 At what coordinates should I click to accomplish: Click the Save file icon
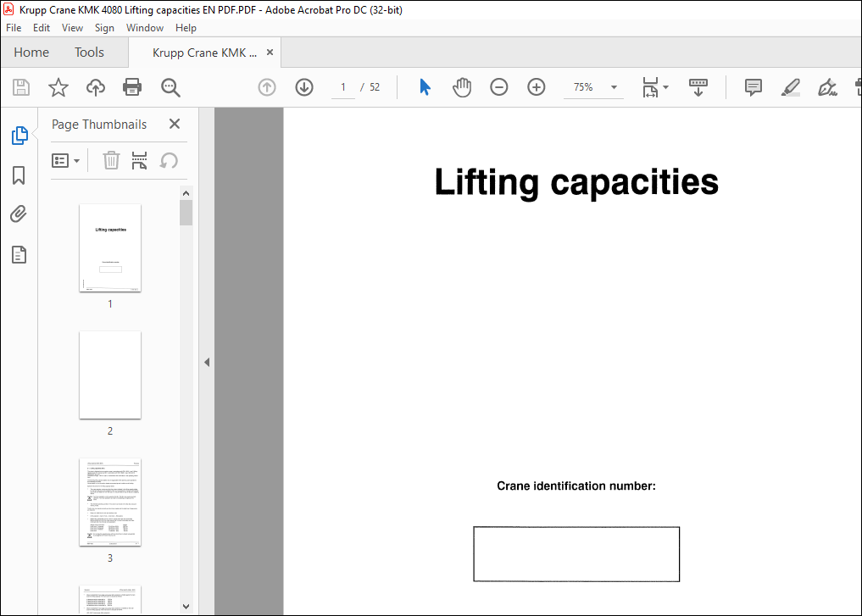(x=21, y=87)
